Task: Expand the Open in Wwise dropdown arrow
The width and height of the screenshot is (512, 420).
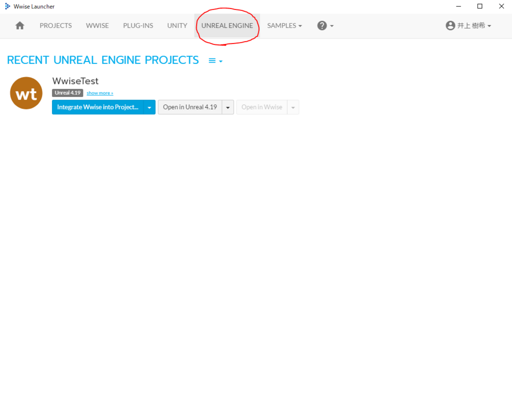Action: [x=293, y=107]
